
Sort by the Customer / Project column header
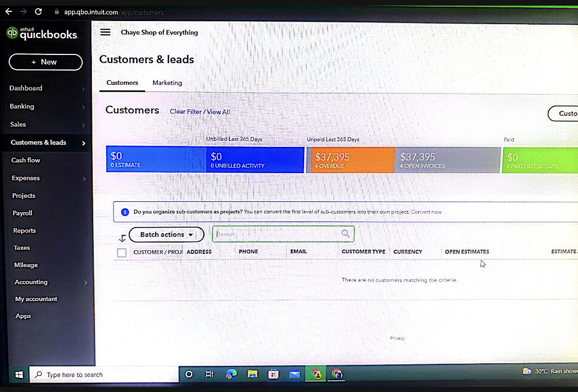click(x=158, y=252)
